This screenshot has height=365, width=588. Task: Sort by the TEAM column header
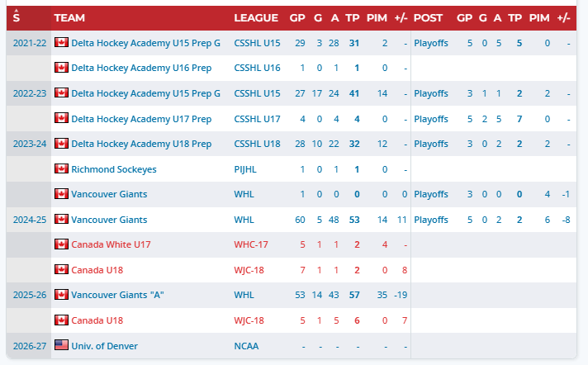pos(69,18)
